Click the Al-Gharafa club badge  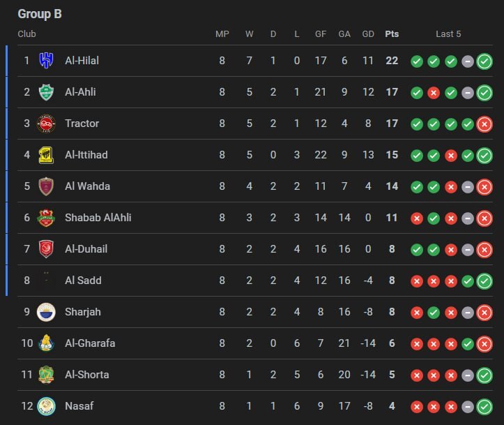click(46, 343)
